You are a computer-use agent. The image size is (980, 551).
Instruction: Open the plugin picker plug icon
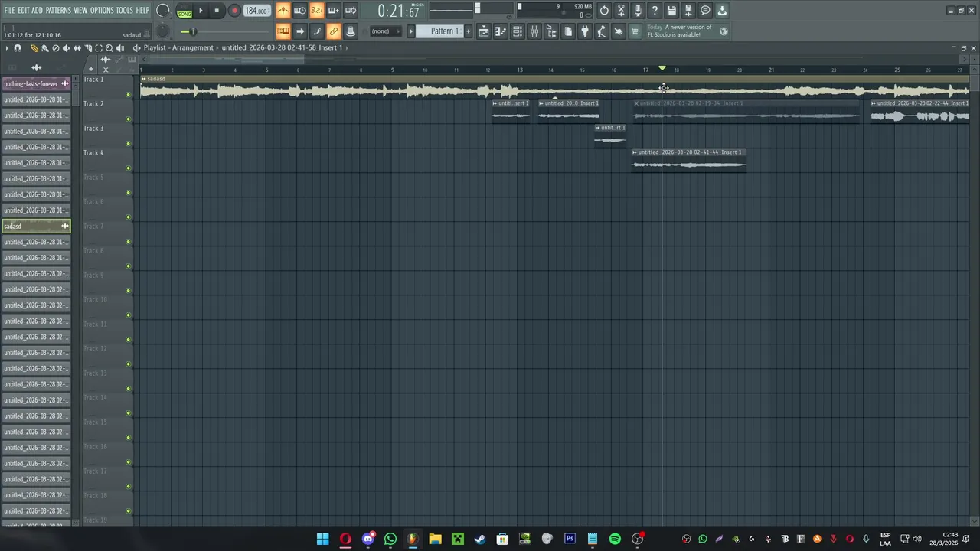click(x=584, y=31)
